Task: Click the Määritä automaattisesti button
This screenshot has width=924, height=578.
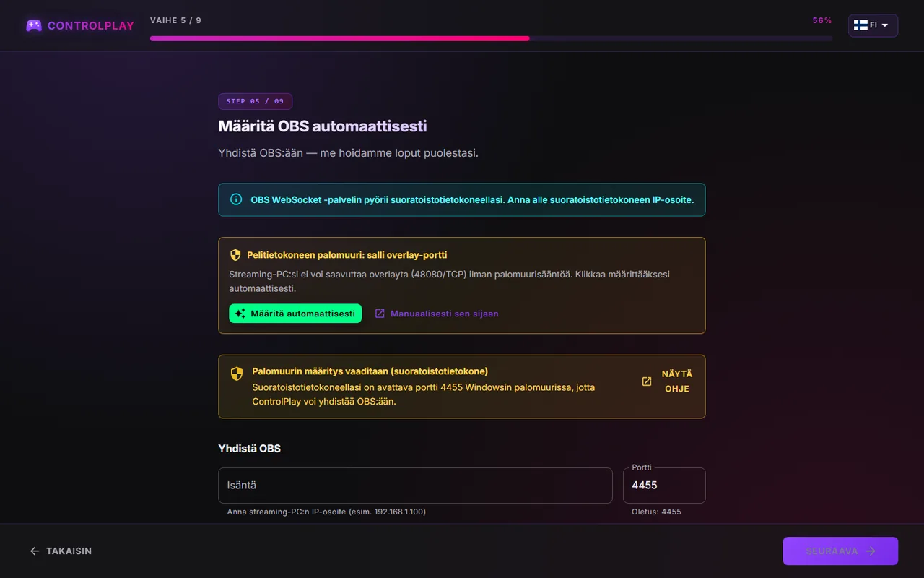Action: [295, 314]
